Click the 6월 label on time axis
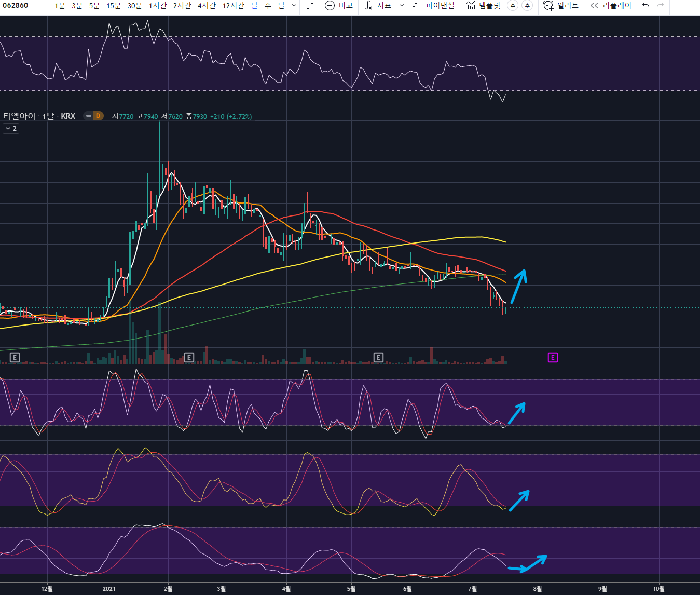The width and height of the screenshot is (700, 595). (x=407, y=589)
